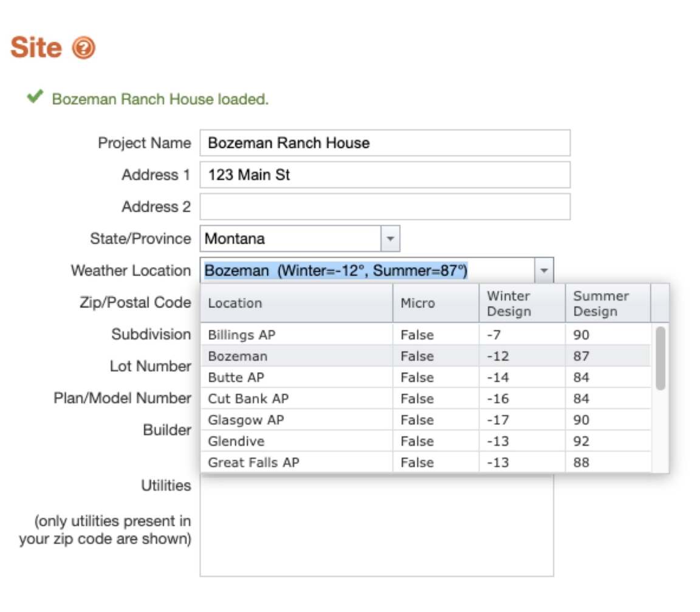Click the Micro column header
The image size is (700, 612).
[x=435, y=303]
